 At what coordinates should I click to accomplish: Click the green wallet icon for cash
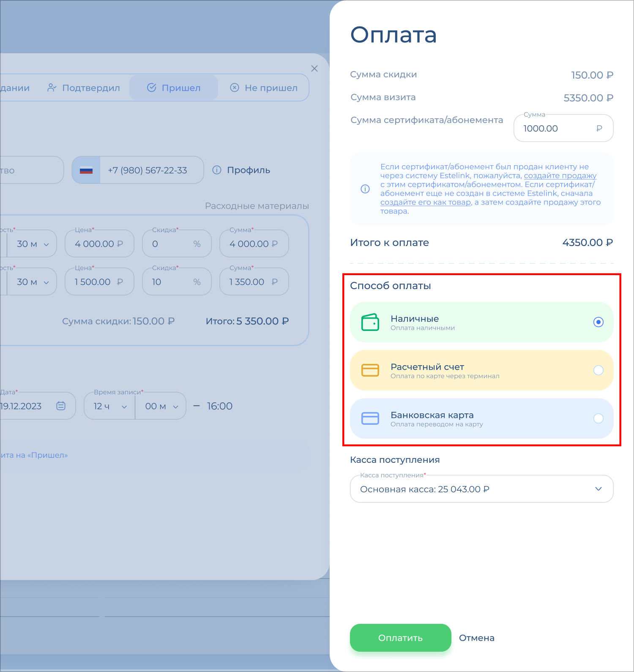coord(370,322)
